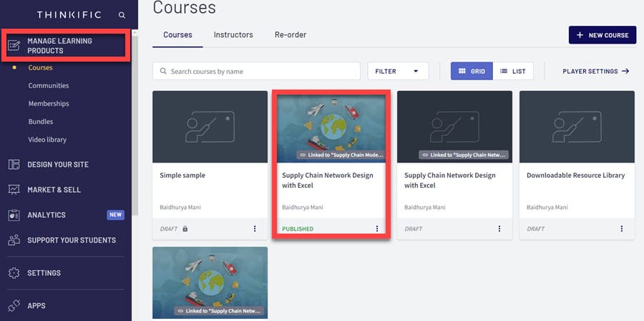Open the Analytics section
Image resolution: width=644 pixels, height=321 pixels.
coord(47,215)
